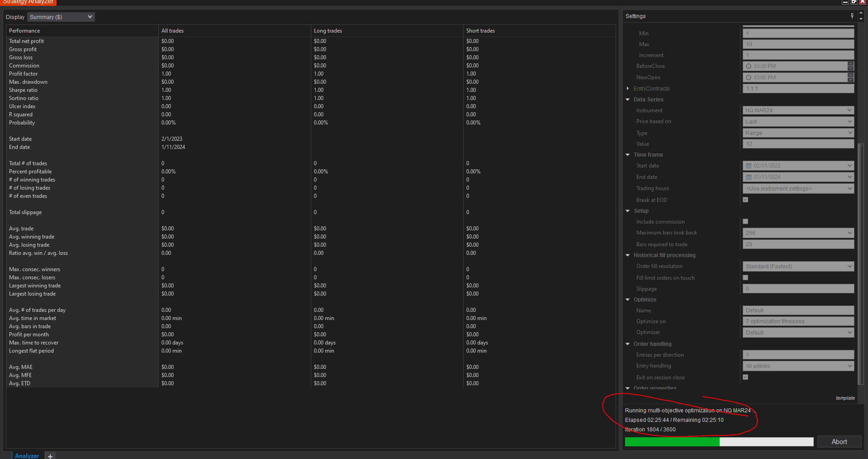Select the Avg. MAE row label
The image size is (868, 459).
[21, 367]
